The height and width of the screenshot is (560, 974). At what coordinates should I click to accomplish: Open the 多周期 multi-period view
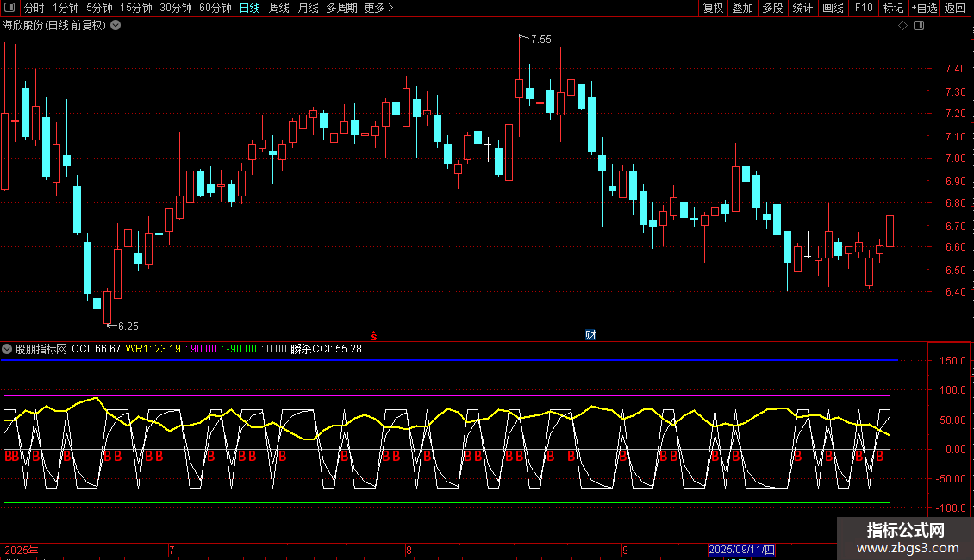342,9
